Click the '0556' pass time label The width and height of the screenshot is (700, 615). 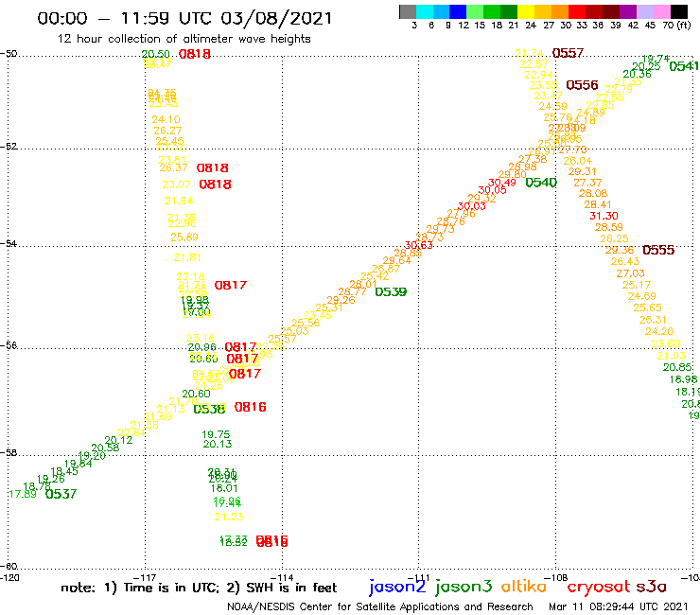(x=582, y=85)
